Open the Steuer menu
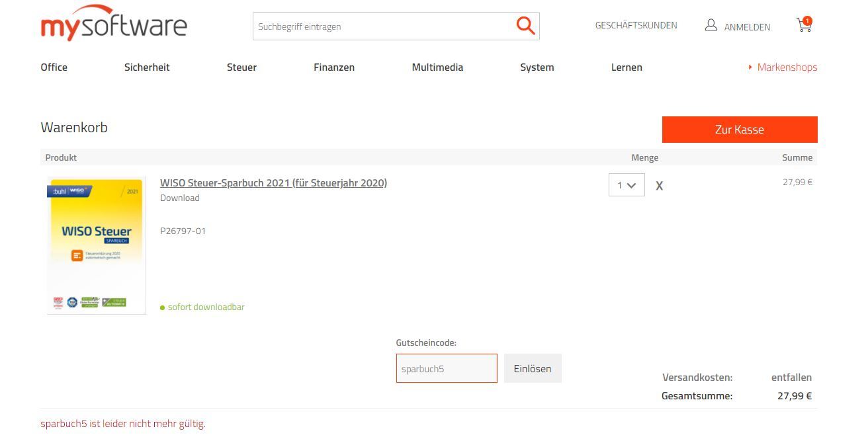Screen dimensions: 868x439 point(241,67)
